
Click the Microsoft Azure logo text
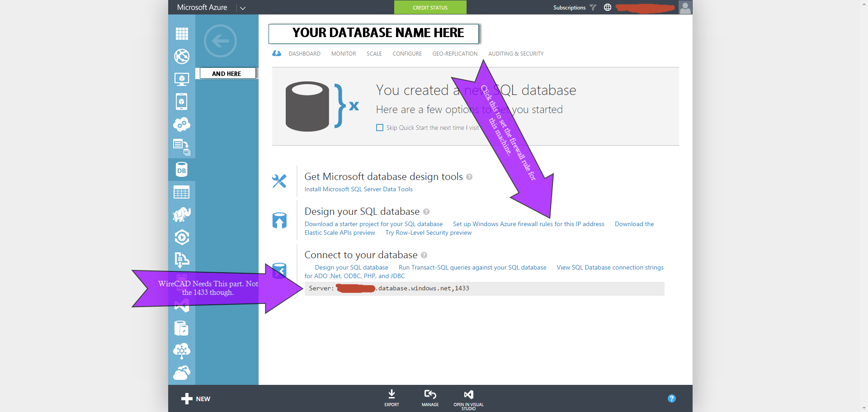coord(202,7)
